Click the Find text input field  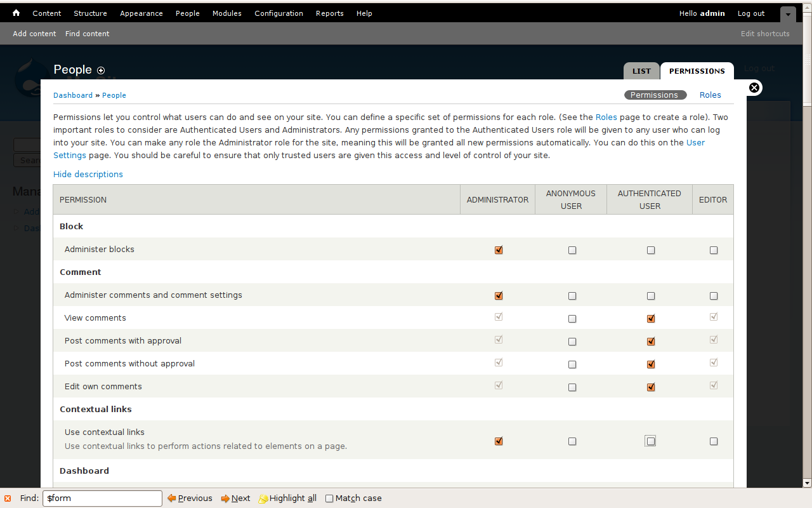pyautogui.click(x=102, y=498)
